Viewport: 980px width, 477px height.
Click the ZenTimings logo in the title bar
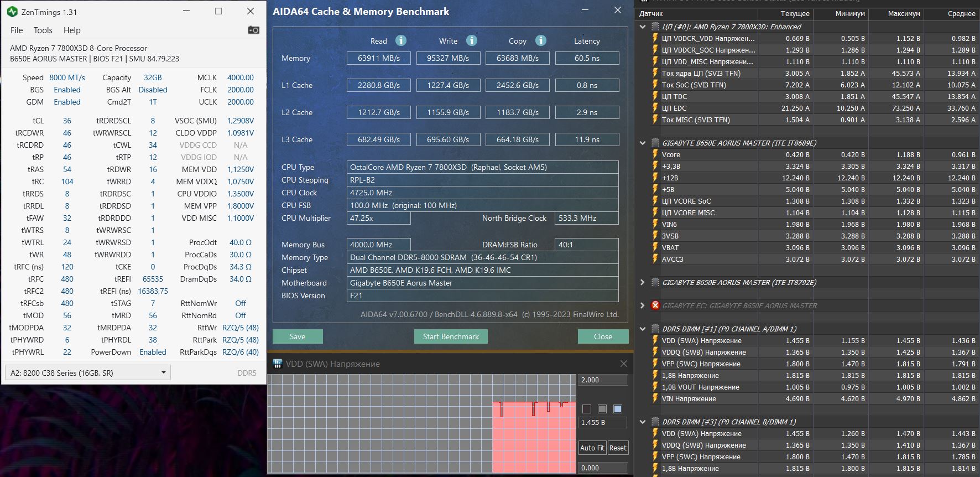pyautogui.click(x=12, y=12)
